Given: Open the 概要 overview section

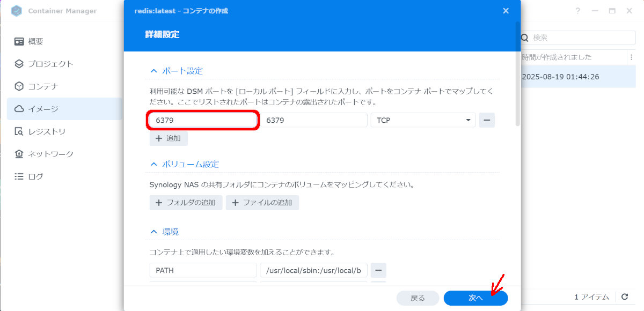Looking at the screenshot, I should click(x=35, y=41).
